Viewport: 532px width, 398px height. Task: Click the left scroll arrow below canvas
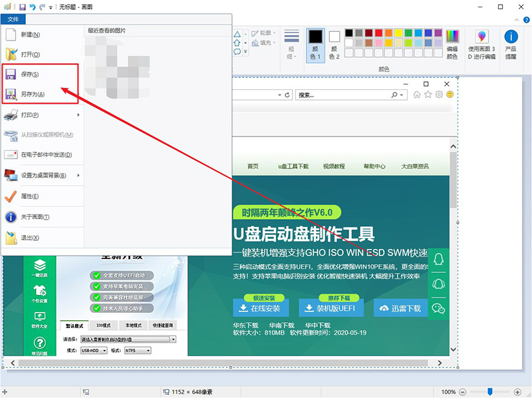pos(13,363)
